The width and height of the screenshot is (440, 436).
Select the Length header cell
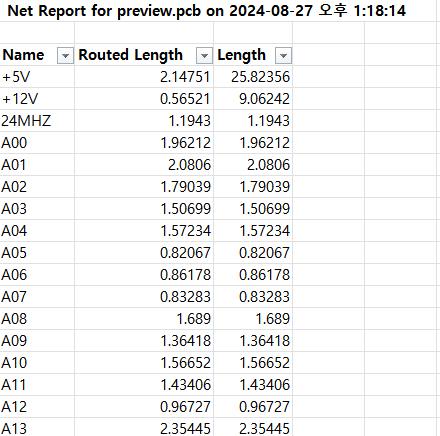tap(253, 55)
